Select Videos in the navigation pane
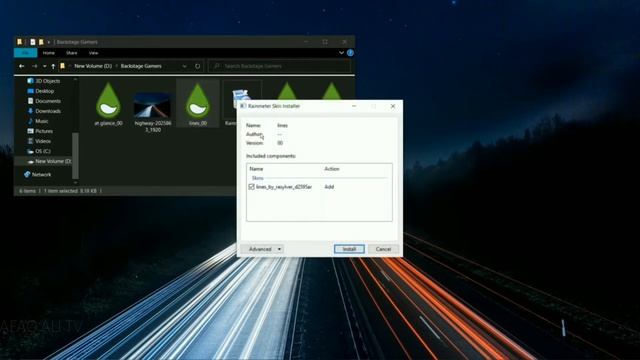This screenshot has height=360, width=640. (x=39, y=141)
